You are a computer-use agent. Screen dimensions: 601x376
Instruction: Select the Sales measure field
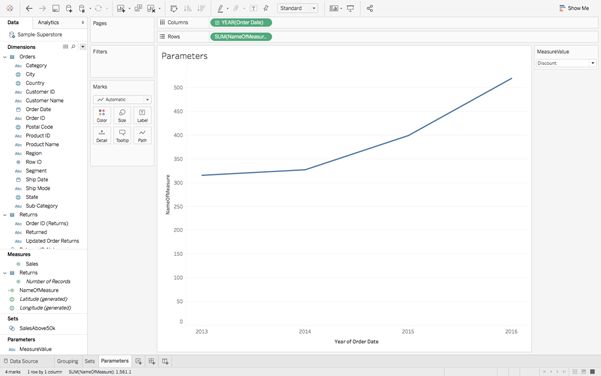[32, 264]
